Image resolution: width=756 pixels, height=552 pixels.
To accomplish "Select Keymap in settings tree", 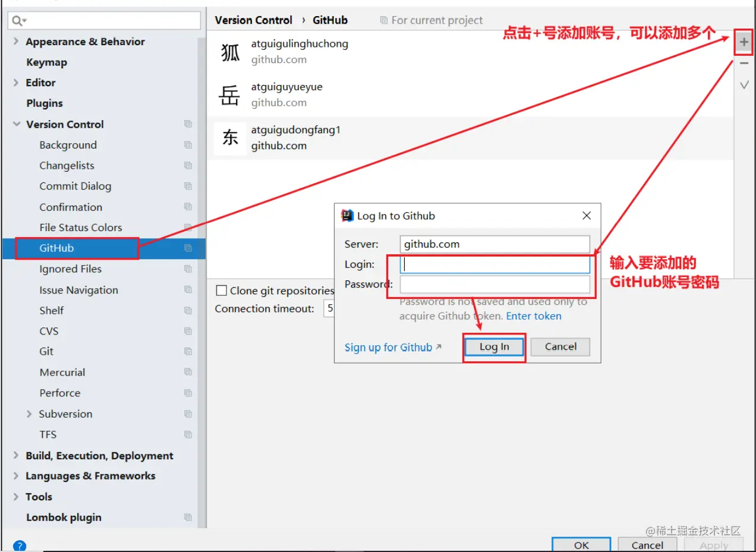I will point(46,62).
